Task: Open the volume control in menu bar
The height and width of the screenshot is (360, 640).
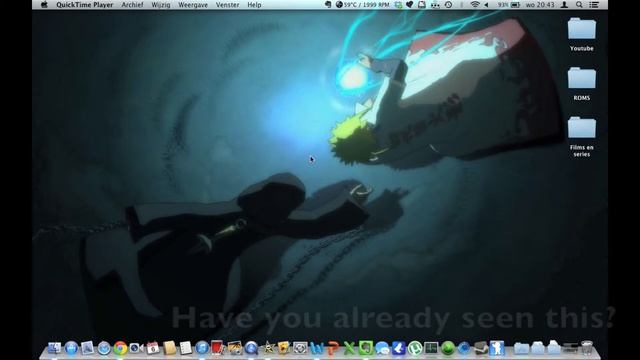Action: click(487, 5)
